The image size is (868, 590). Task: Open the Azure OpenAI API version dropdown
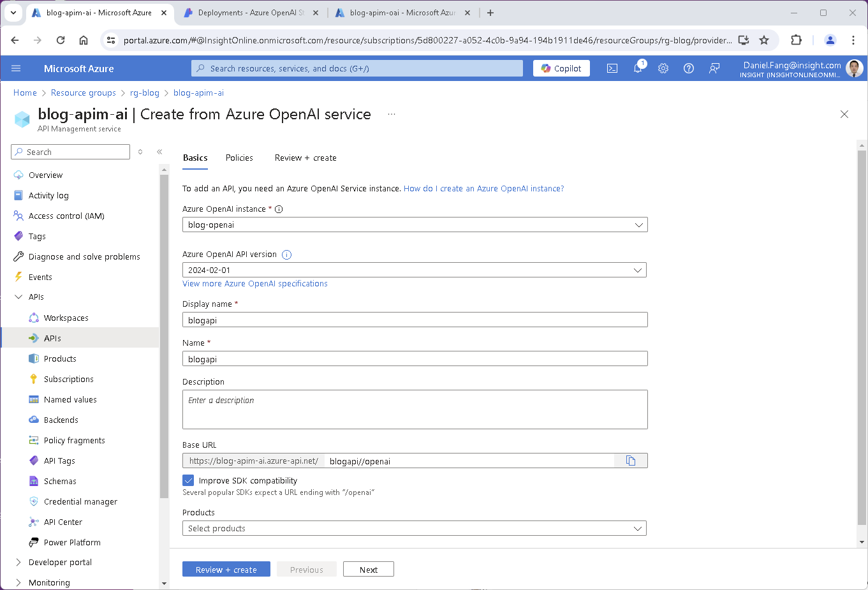click(x=415, y=270)
